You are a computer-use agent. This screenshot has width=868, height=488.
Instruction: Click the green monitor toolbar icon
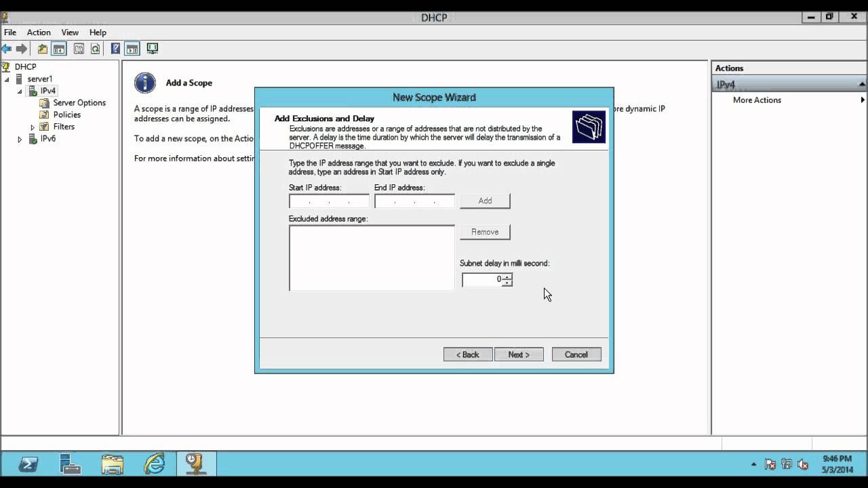pyautogui.click(x=153, y=49)
